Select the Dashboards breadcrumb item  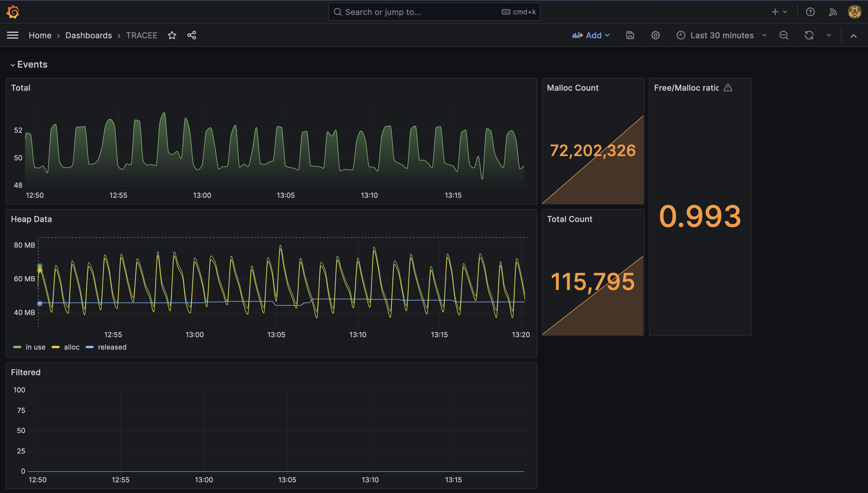click(x=89, y=35)
